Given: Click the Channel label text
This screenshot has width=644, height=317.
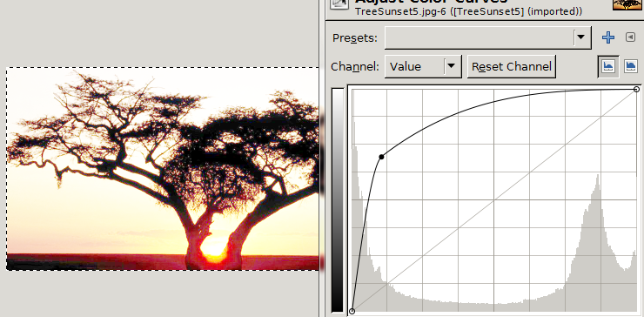Looking at the screenshot, I should click(x=355, y=66).
